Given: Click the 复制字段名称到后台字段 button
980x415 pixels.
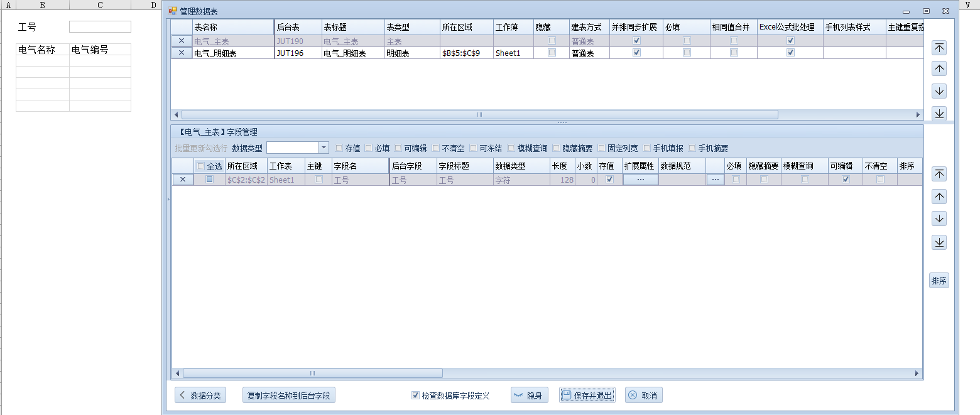Looking at the screenshot, I should (x=289, y=396).
